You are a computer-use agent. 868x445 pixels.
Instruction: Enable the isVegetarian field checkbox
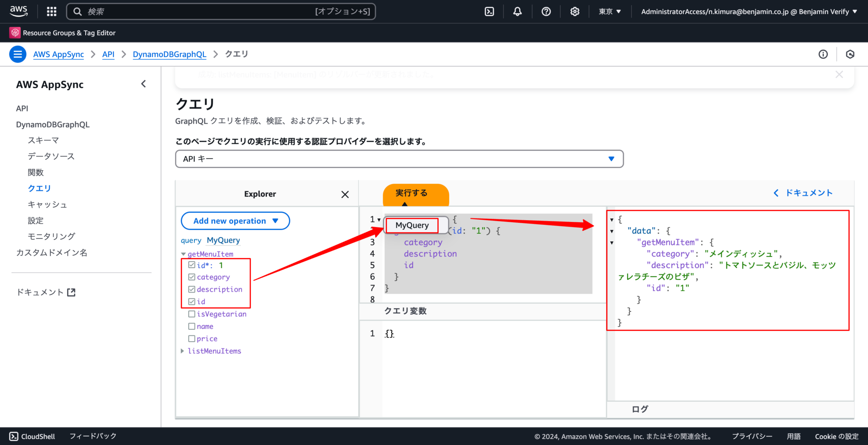(x=192, y=314)
